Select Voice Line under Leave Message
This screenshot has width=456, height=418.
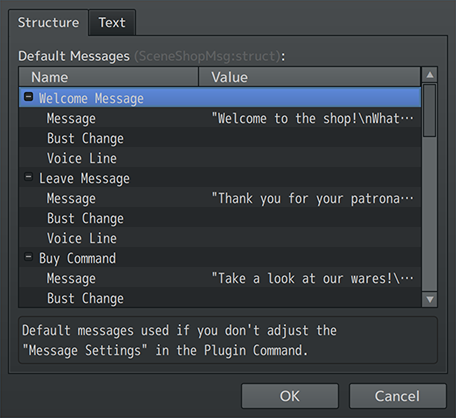[220, 237]
